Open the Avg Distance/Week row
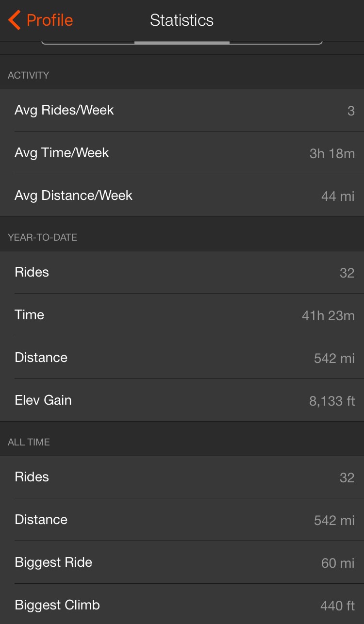The width and height of the screenshot is (364, 624). pos(182,196)
